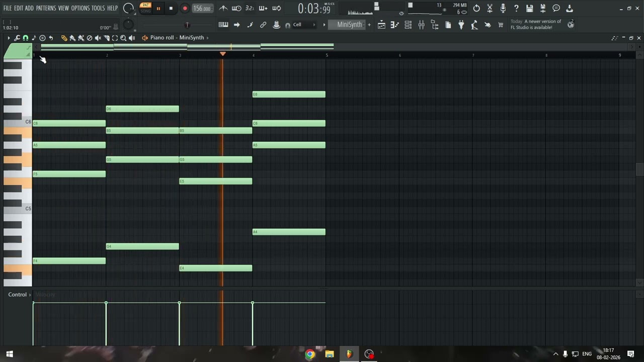Toggle the piano roll snap magnet
The height and width of the screenshot is (362, 644).
[x=26, y=38]
